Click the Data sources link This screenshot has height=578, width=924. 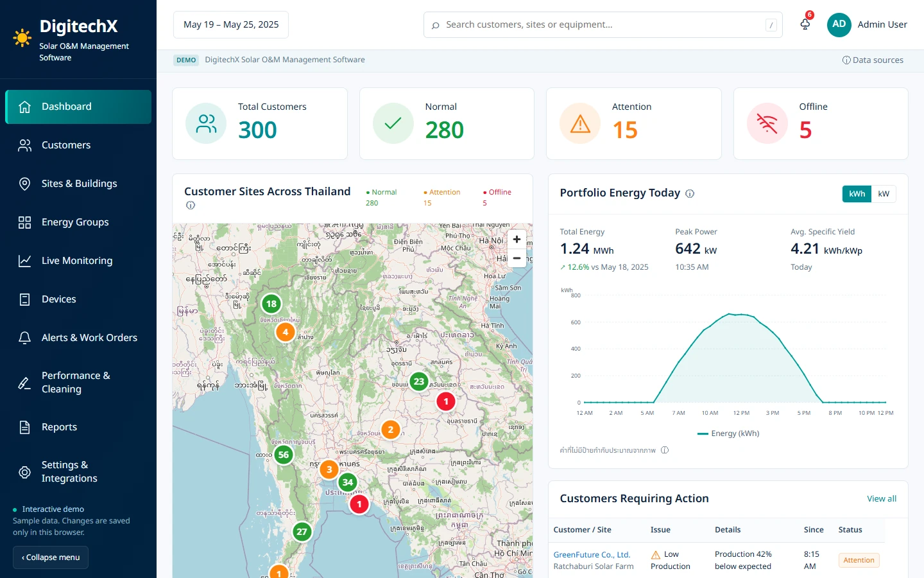point(873,60)
